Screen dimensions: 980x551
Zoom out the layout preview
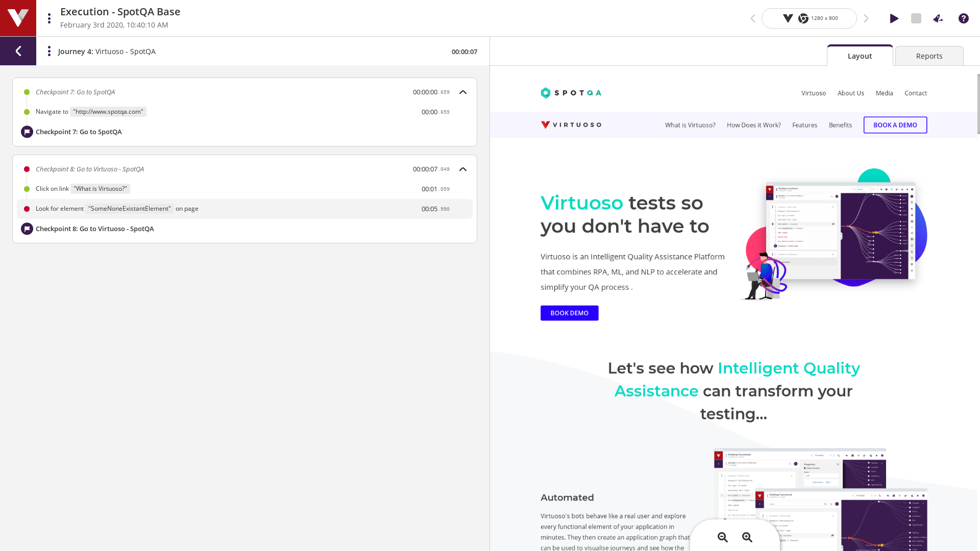point(722,537)
